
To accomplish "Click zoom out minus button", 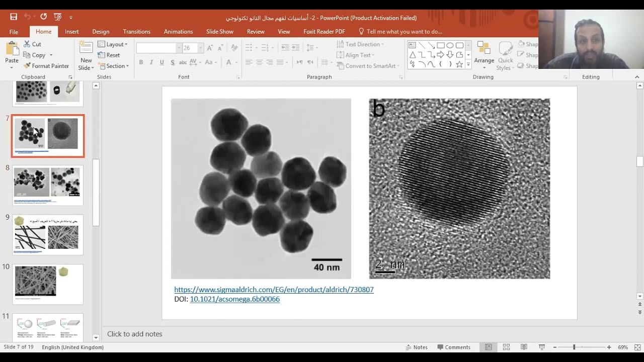I will (x=555, y=347).
